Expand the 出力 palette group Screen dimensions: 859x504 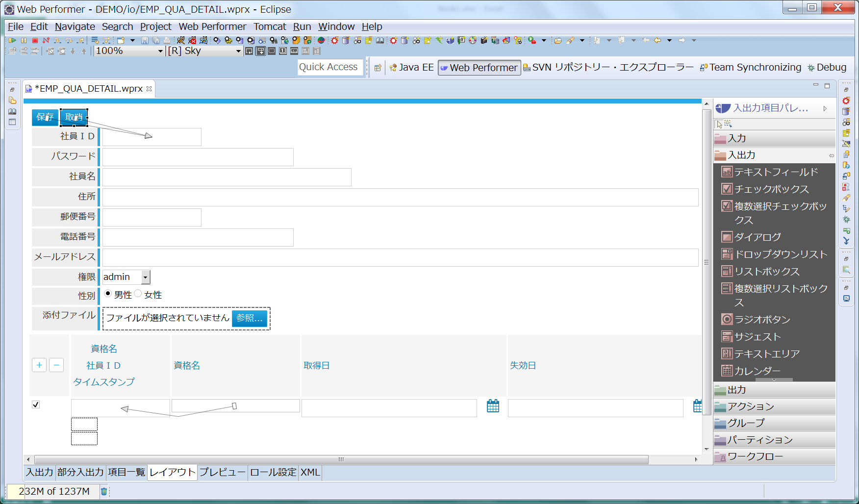click(774, 390)
